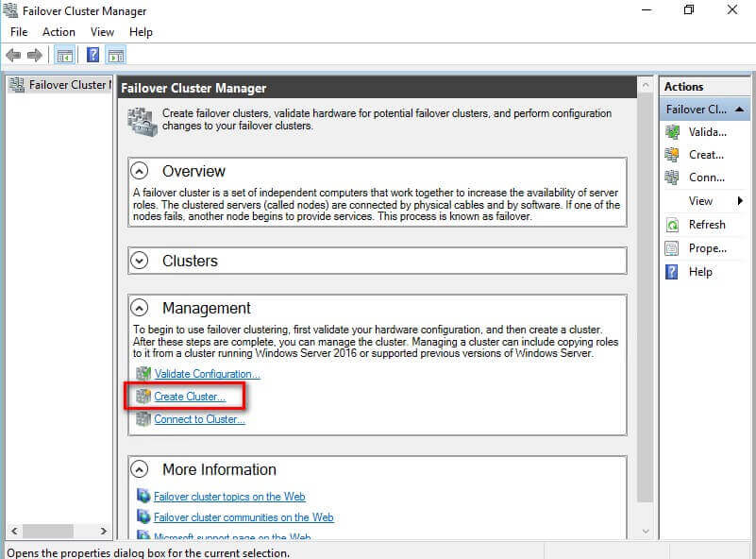Toggle the show/hide Action pane icon
The image size is (756, 559).
116,56
